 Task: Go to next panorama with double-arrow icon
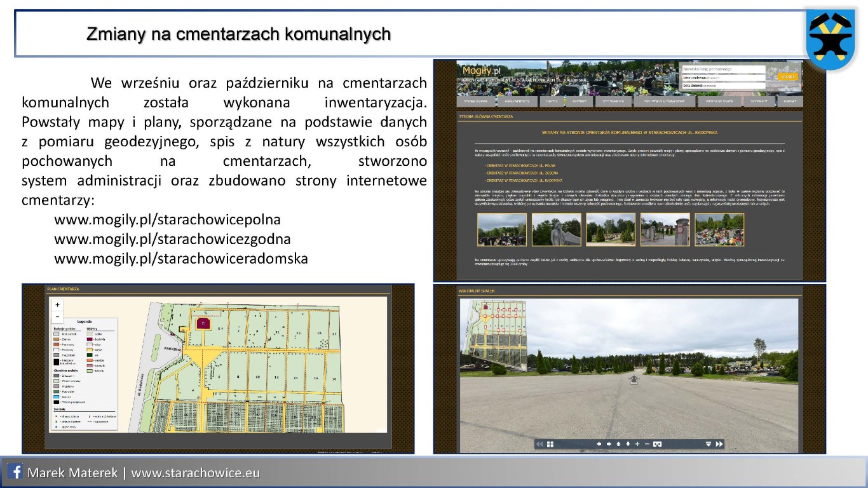pyautogui.click(x=719, y=444)
